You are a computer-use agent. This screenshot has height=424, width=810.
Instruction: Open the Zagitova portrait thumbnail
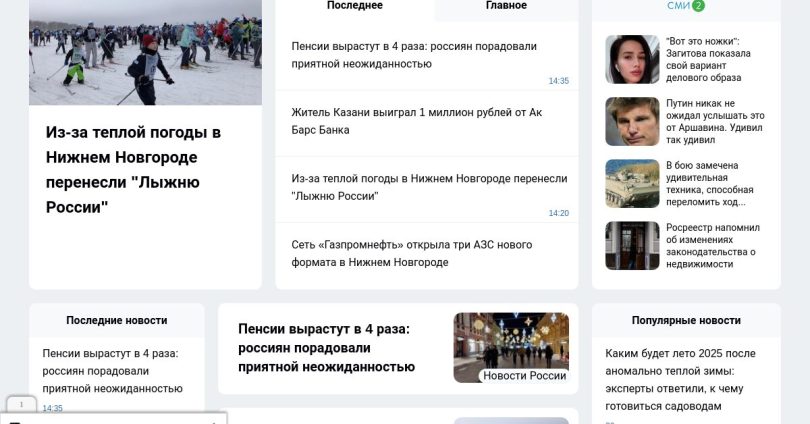pos(632,59)
